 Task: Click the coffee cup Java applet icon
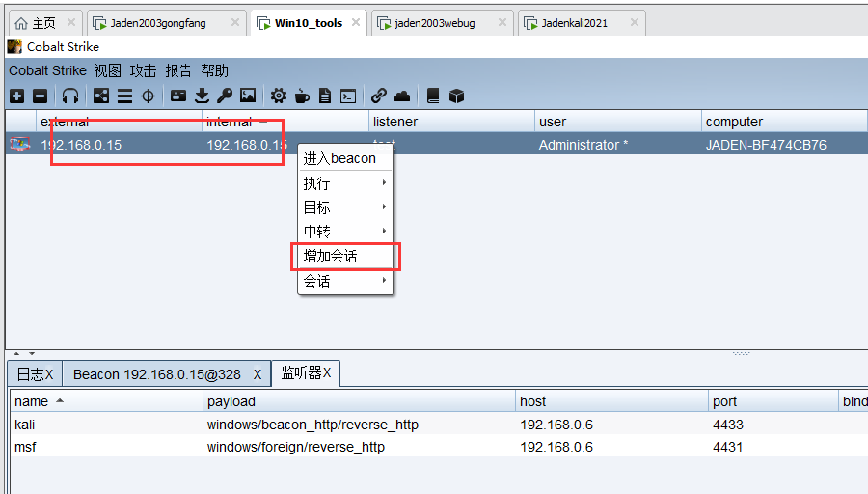click(x=302, y=96)
